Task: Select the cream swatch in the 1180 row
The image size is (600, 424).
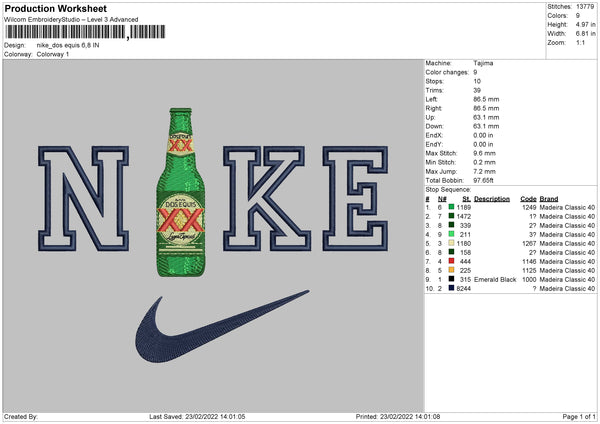Action: tap(451, 243)
